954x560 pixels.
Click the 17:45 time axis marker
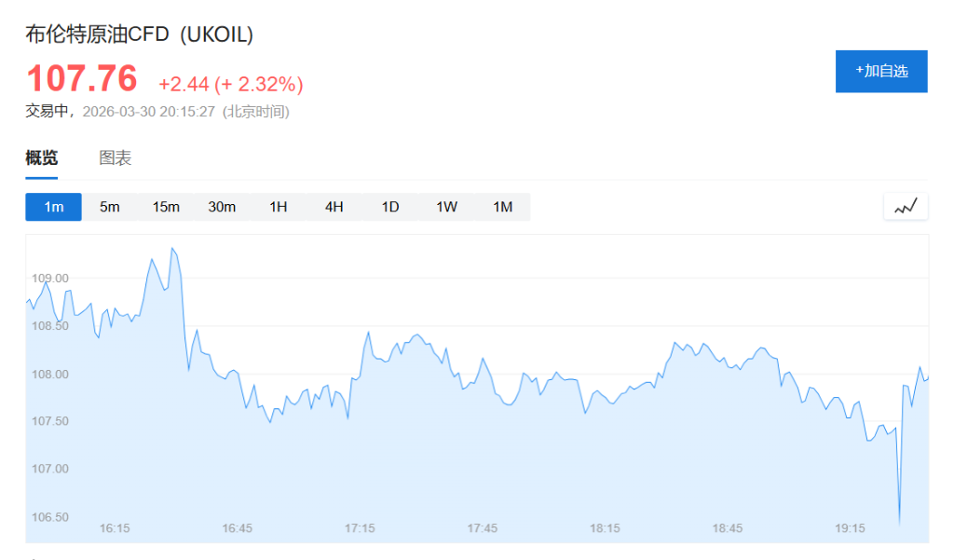[x=483, y=528]
